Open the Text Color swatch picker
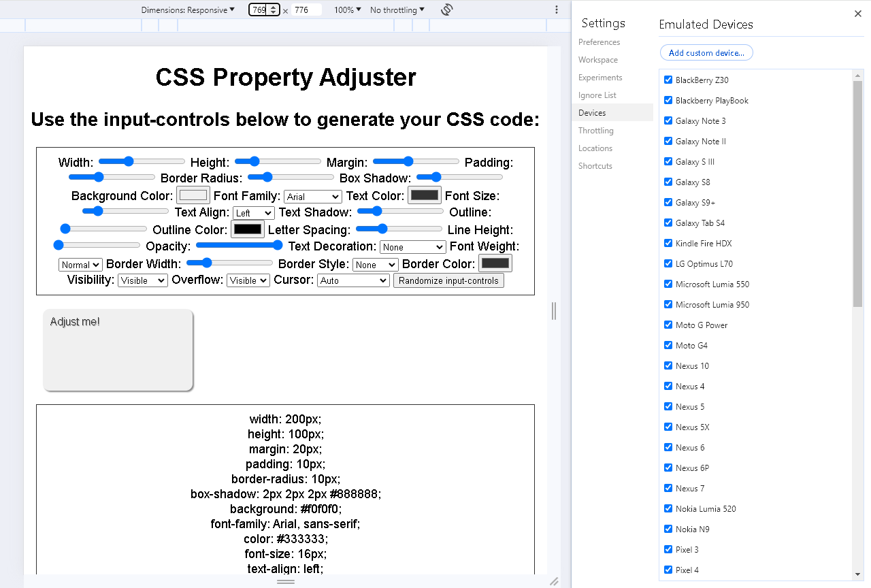The image size is (871, 588). pos(424,195)
